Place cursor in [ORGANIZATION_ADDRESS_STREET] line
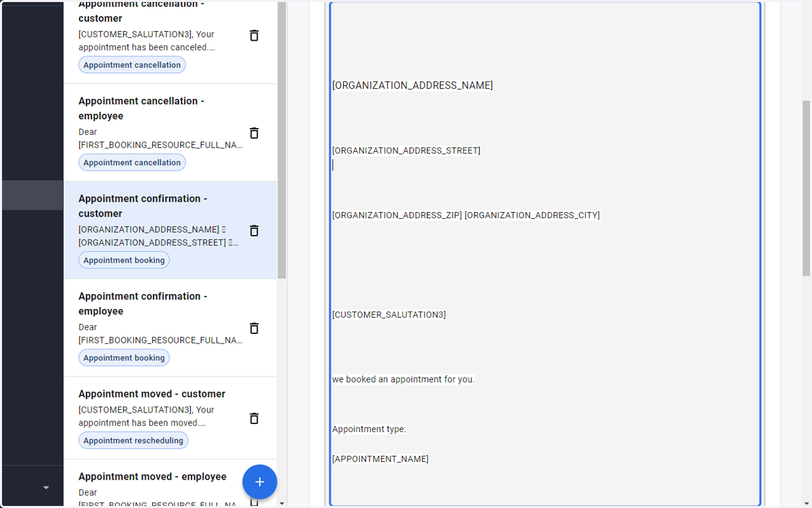This screenshot has width=812, height=508. coord(406,150)
